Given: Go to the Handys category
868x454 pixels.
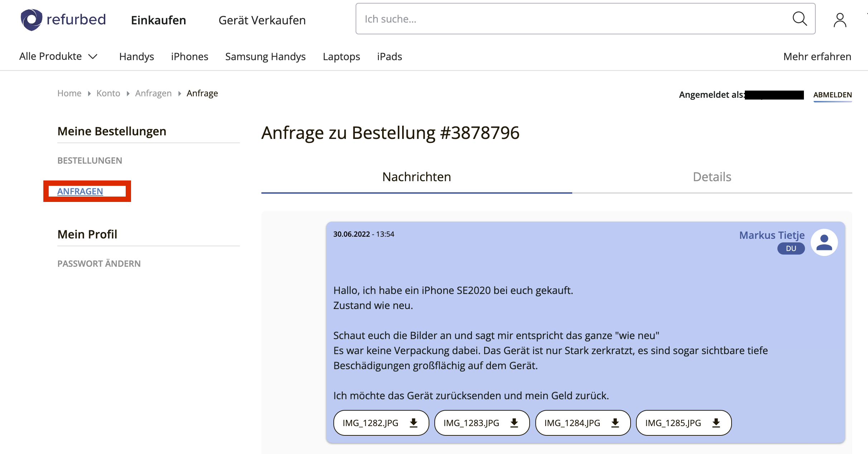Looking at the screenshot, I should 136,57.
